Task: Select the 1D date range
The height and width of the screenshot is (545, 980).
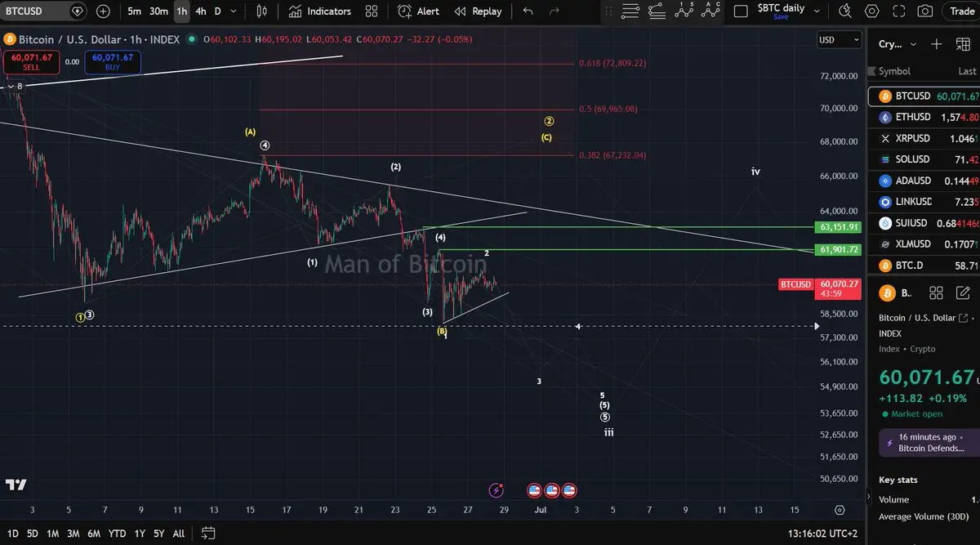Action: pyautogui.click(x=13, y=534)
